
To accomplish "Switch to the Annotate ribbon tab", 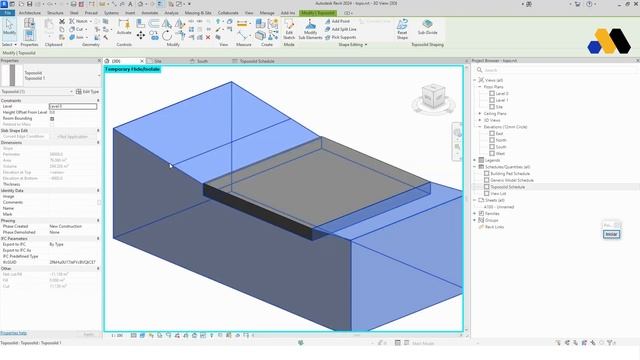I will [149, 13].
